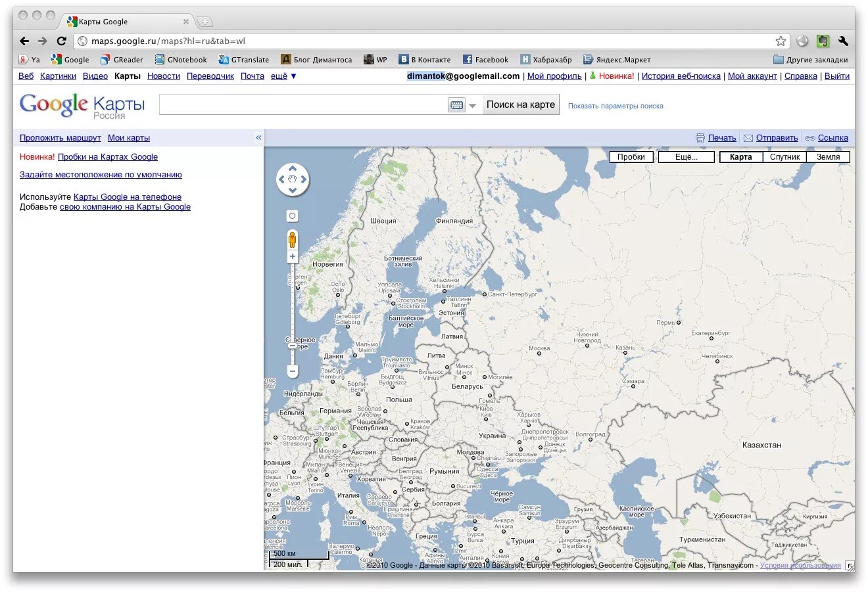Go back with the browser back arrow
Viewport: 868px width, 592px height.
click(24, 41)
